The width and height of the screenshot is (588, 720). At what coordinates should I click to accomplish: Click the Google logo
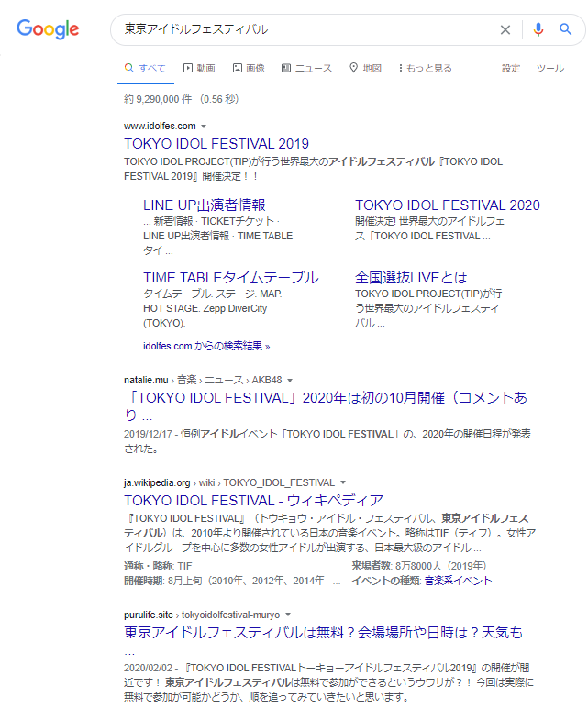(x=48, y=29)
